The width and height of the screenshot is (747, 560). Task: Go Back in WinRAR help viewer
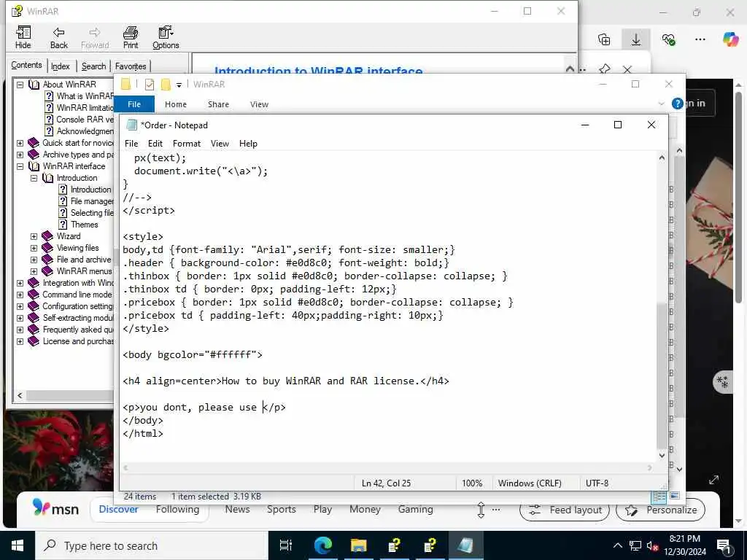(58, 38)
